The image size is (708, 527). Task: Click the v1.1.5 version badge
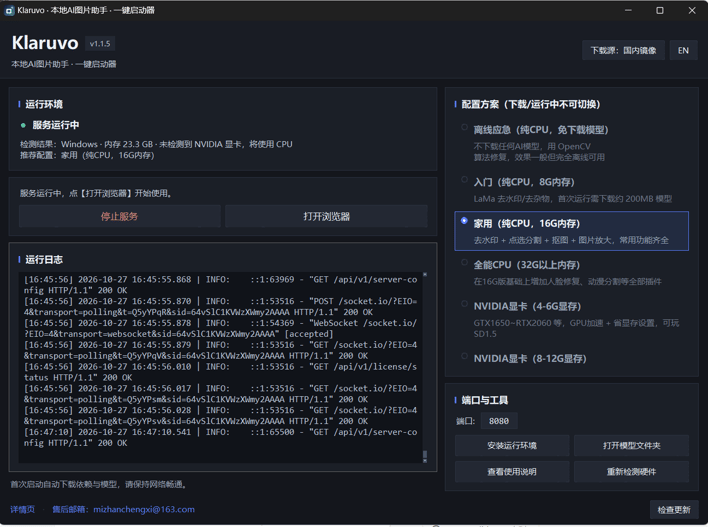pyautogui.click(x=100, y=44)
